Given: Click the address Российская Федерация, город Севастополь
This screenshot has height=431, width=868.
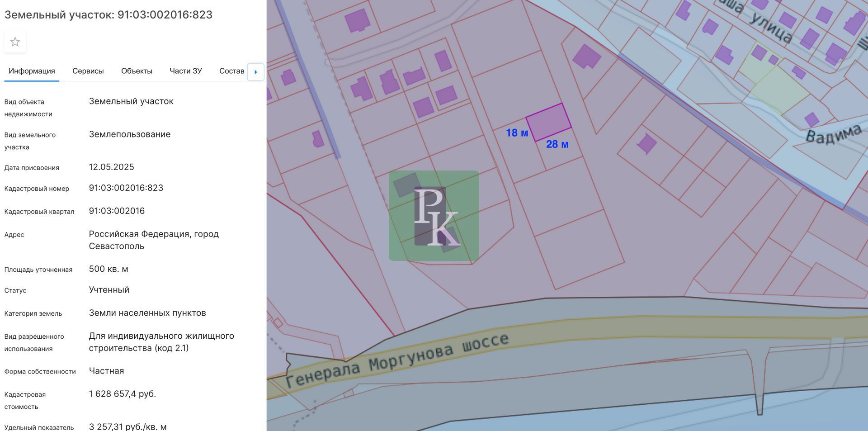Looking at the screenshot, I should pos(154,240).
